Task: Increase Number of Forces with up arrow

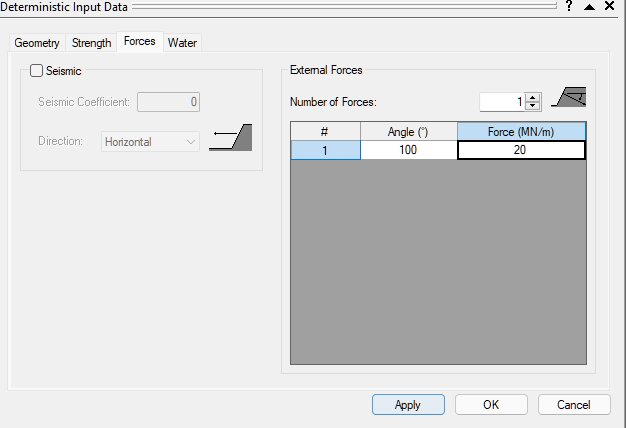Action: point(532,97)
